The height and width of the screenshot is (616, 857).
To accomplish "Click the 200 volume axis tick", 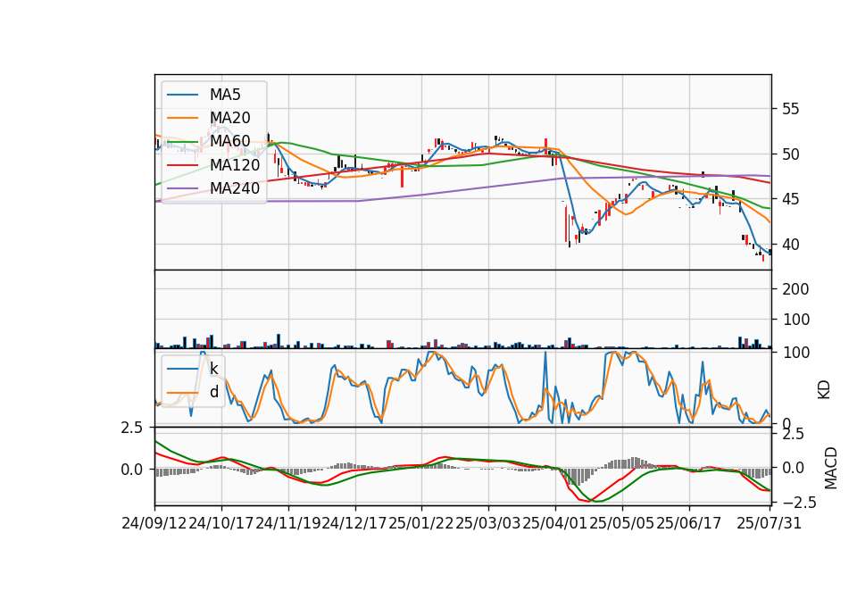I will pyautogui.click(x=795, y=289).
